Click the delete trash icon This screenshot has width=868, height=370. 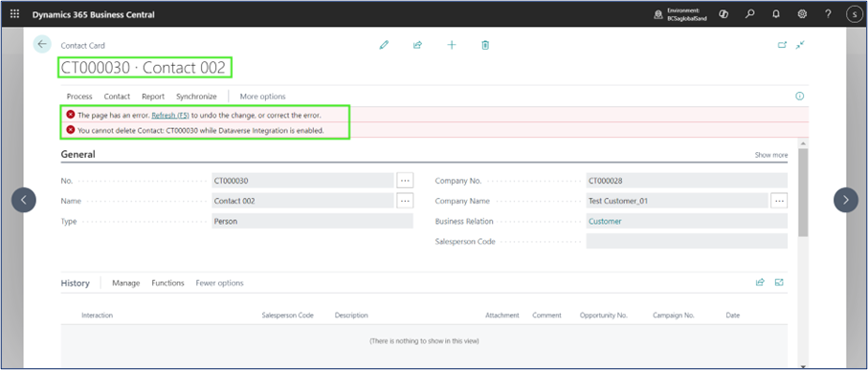pyautogui.click(x=485, y=45)
